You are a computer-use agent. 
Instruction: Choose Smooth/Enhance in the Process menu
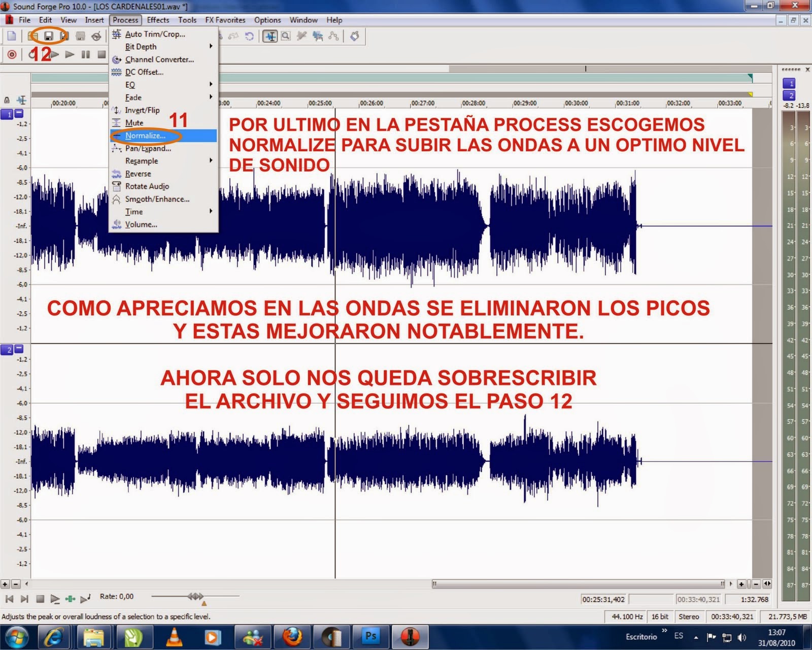[163, 199]
